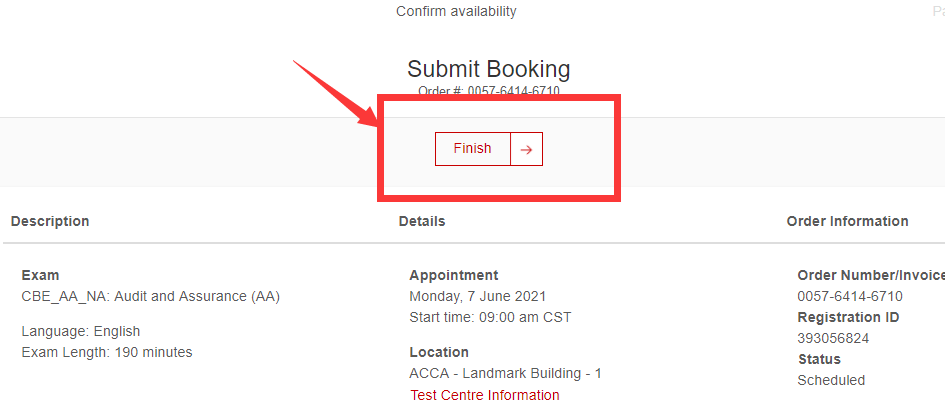Click the Exam Length 190 minutes text
Viewport: 945px width, 419px height.
[107, 352]
